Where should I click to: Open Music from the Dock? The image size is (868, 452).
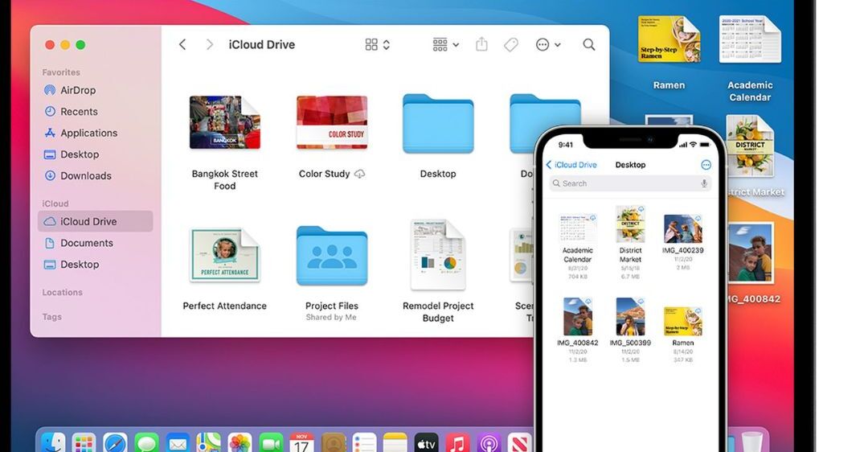[x=457, y=443]
